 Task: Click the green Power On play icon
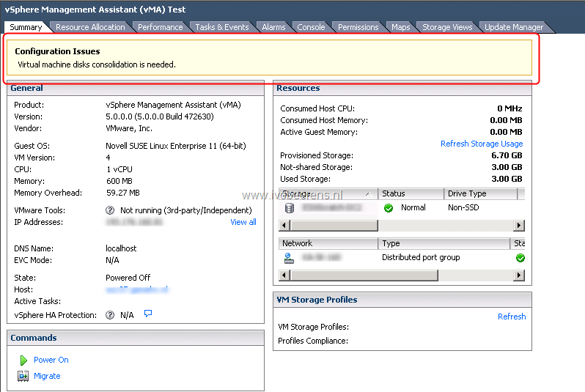tap(23, 360)
